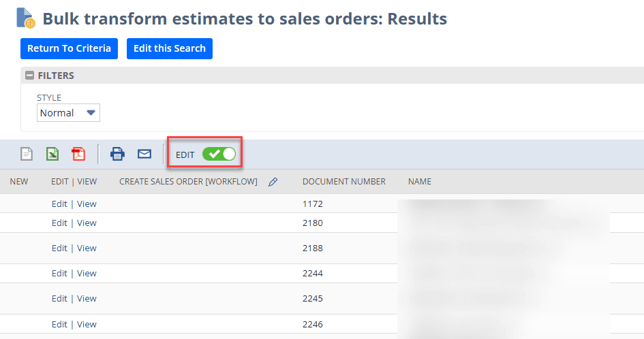Click Edit this Search button
The height and width of the screenshot is (339, 644).
click(170, 48)
